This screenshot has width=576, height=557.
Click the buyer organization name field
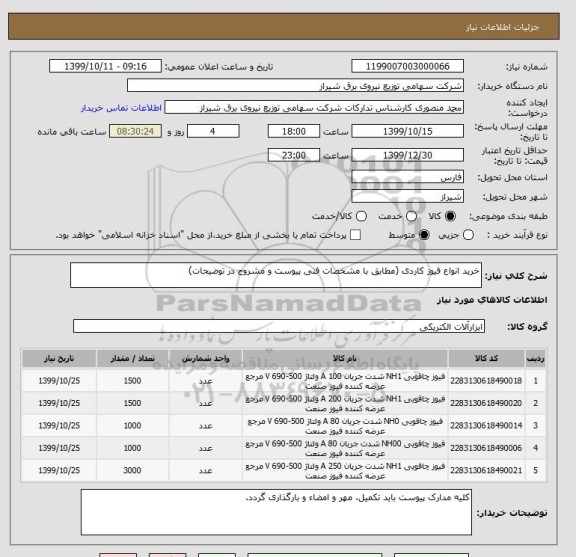[295, 86]
